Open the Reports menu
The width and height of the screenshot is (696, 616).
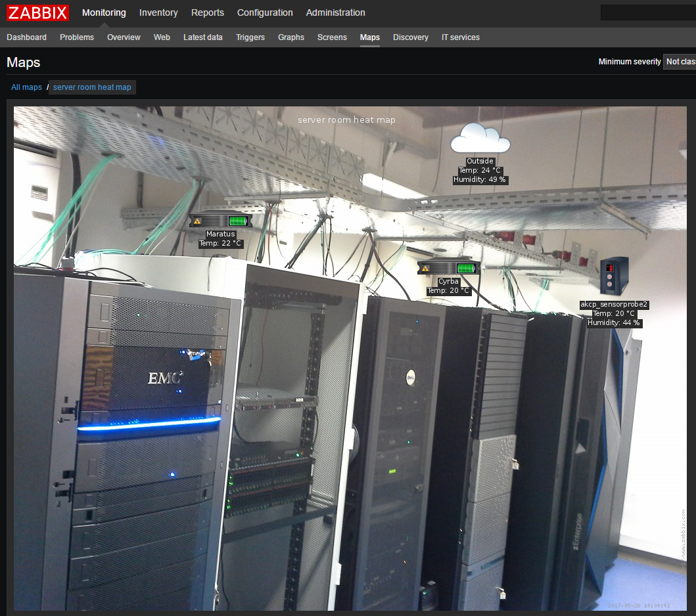(x=207, y=12)
